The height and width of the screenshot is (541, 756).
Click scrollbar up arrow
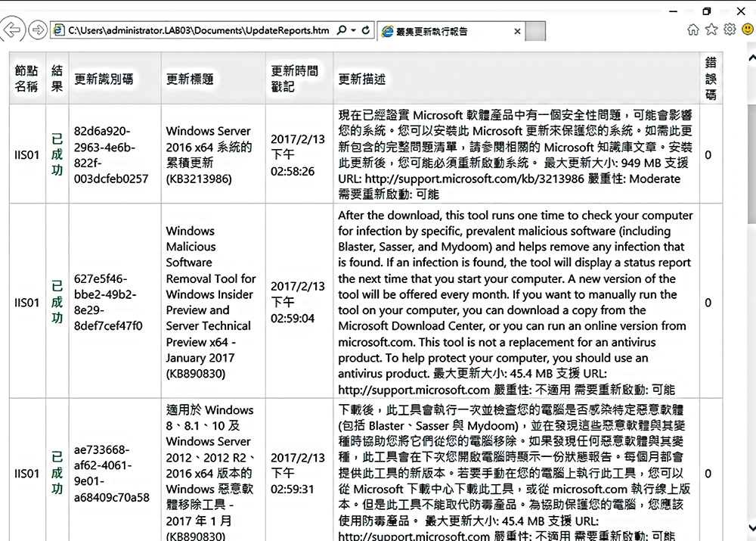point(751,58)
